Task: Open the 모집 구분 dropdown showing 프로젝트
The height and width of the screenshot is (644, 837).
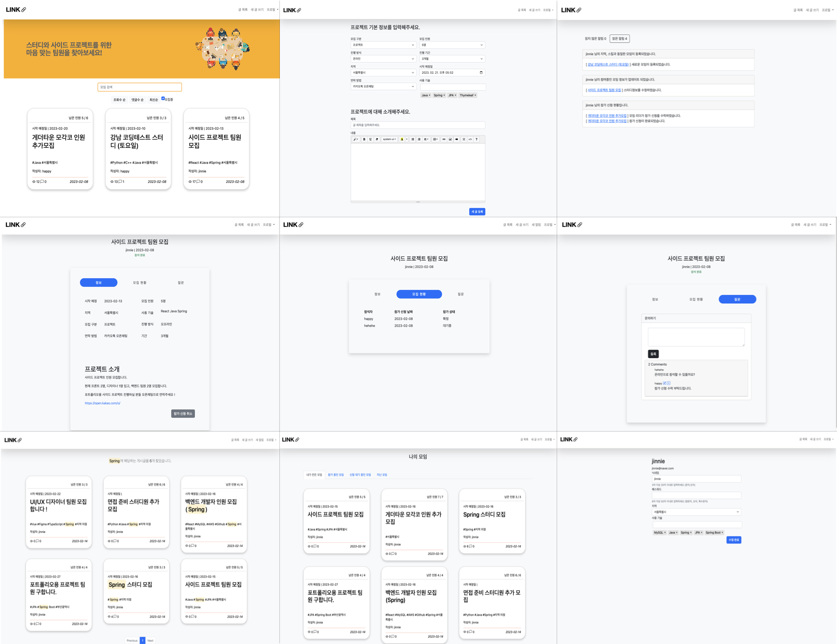Action: [x=383, y=45]
